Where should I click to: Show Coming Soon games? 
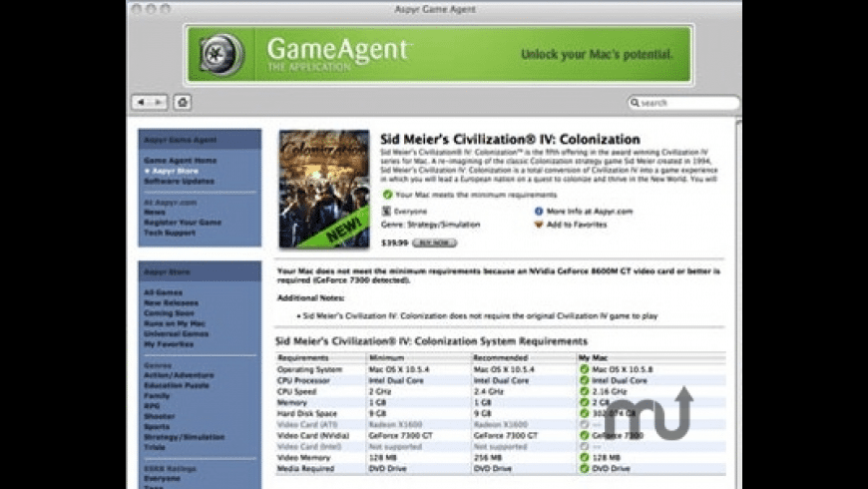[169, 313]
